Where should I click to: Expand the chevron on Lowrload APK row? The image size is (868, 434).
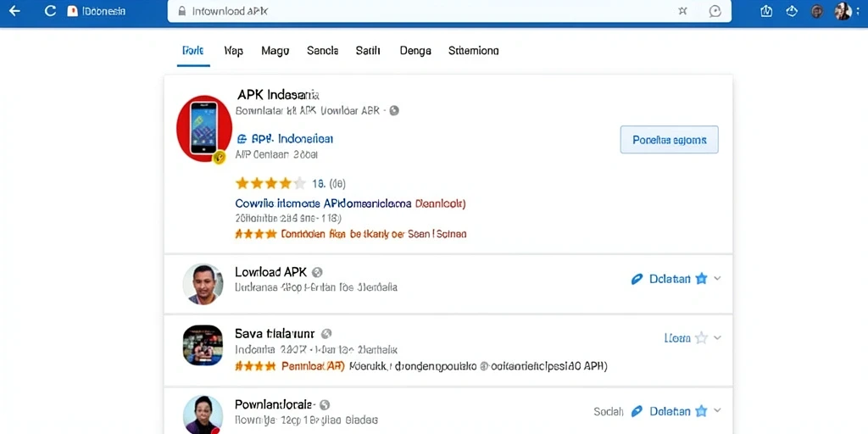(x=717, y=278)
